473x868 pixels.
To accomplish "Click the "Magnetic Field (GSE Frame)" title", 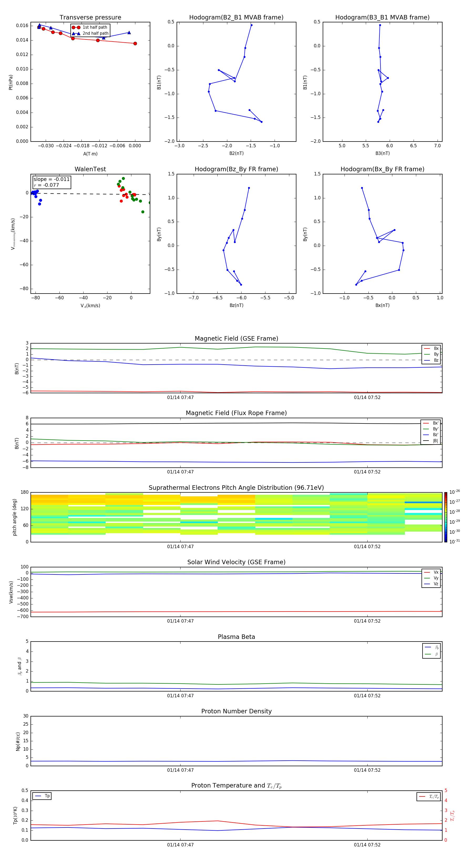I will 236,339.
